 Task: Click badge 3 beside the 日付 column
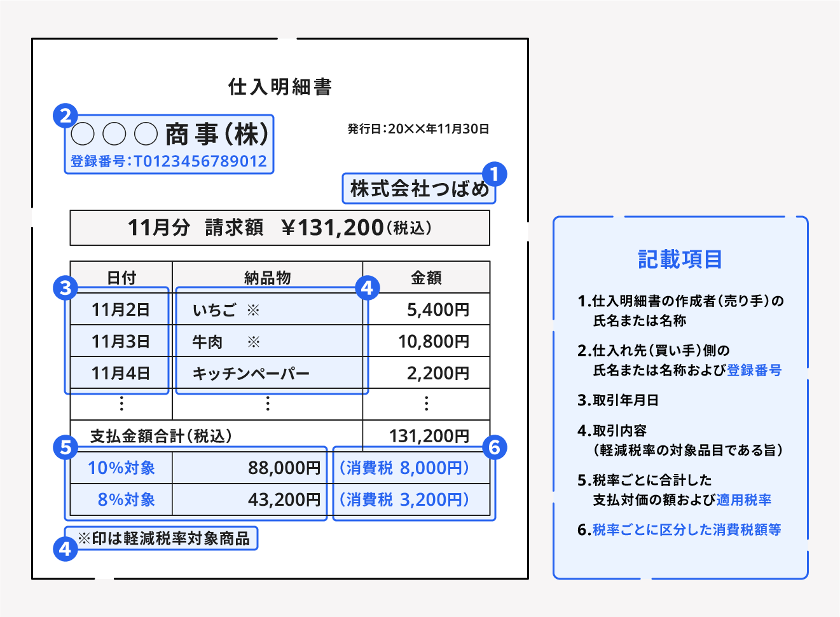point(64,287)
